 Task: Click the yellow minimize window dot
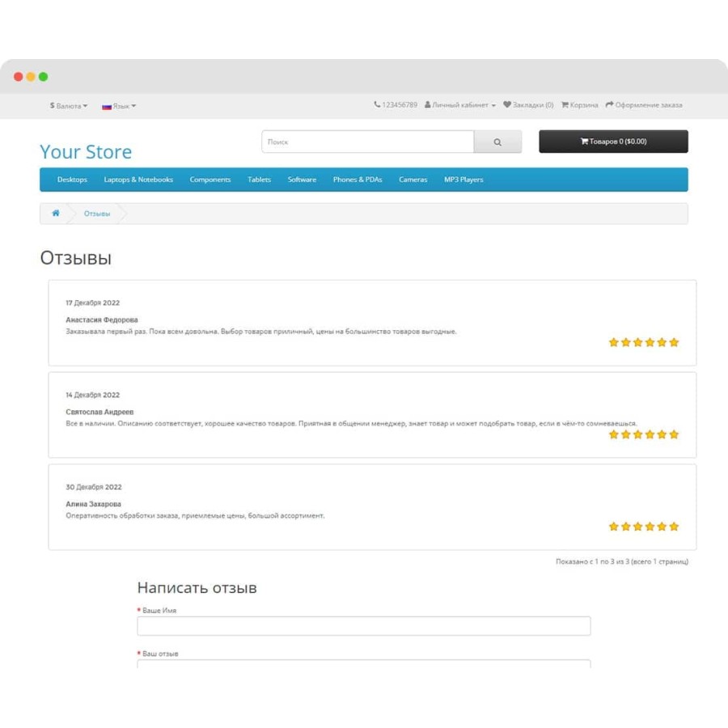pos(31,77)
